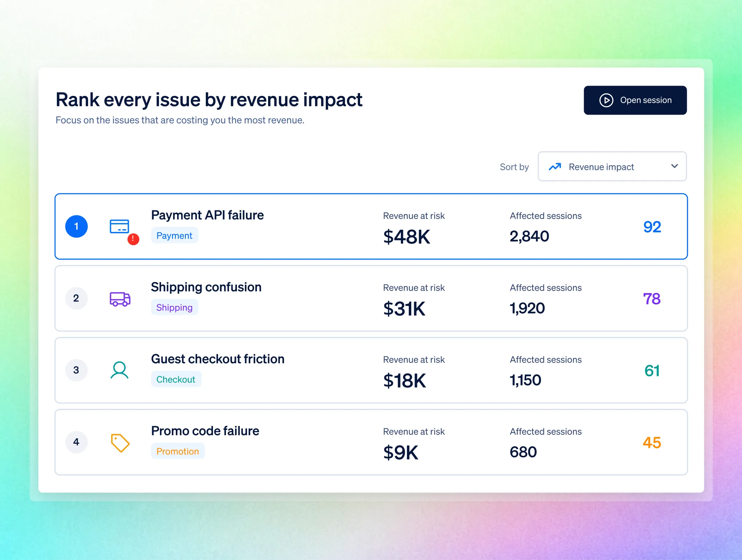Open the Payment API failure issue title
Screen dimensions: 742x560
pyautogui.click(x=207, y=215)
